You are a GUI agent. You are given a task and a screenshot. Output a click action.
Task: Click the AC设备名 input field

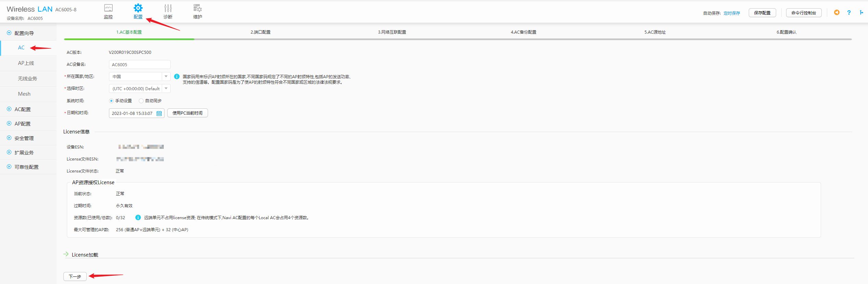tap(139, 64)
